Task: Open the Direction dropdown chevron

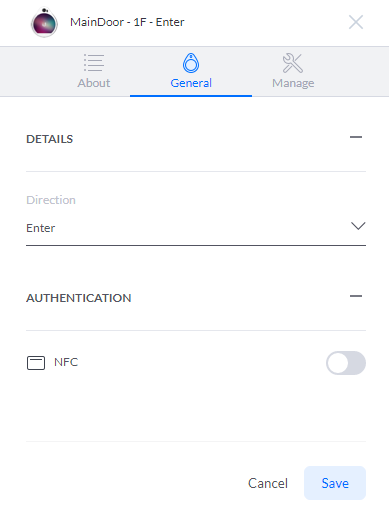Action: tap(358, 226)
